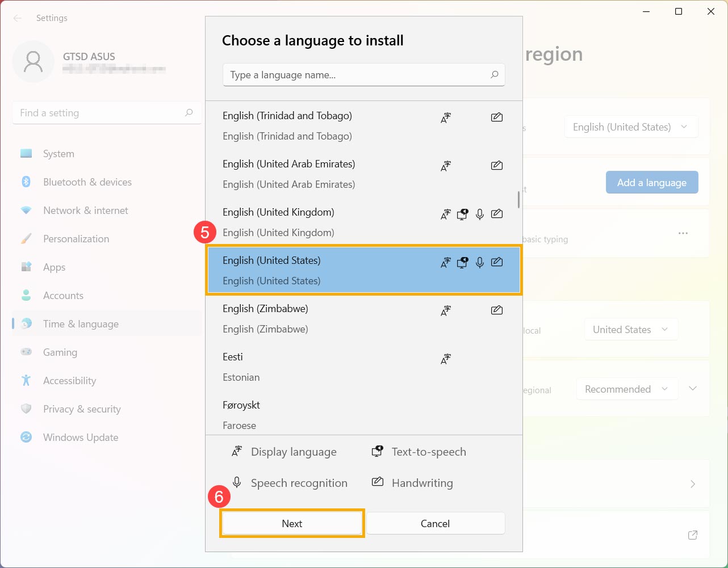Go to Personalization settings

[x=107, y=239]
